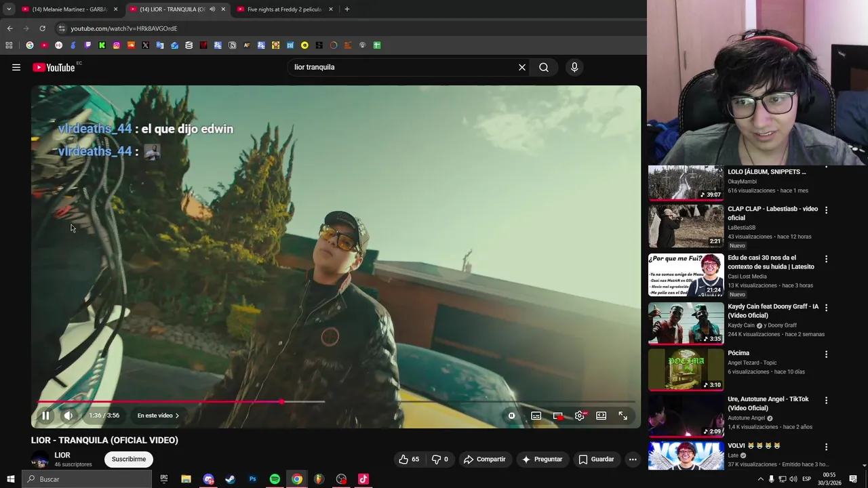Click the Preguntar button

tap(542, 459)
